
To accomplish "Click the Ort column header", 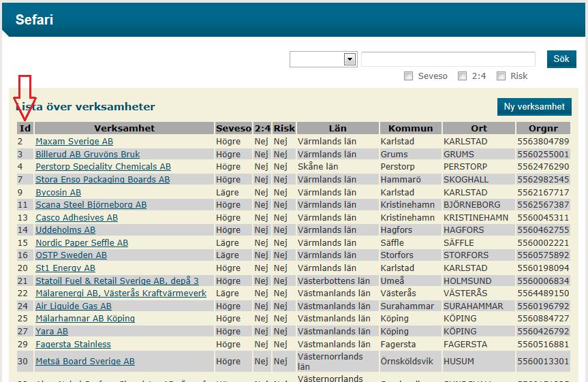I will (479, 128).
